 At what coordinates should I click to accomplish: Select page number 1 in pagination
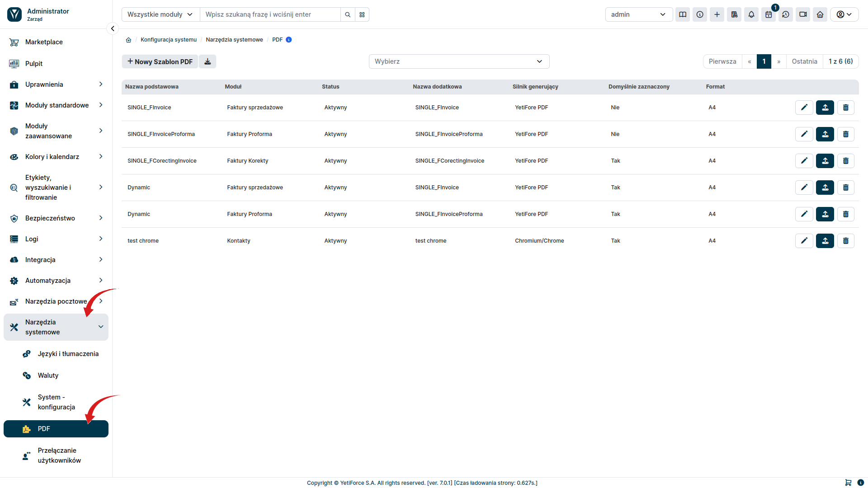(x=764, y=61)
